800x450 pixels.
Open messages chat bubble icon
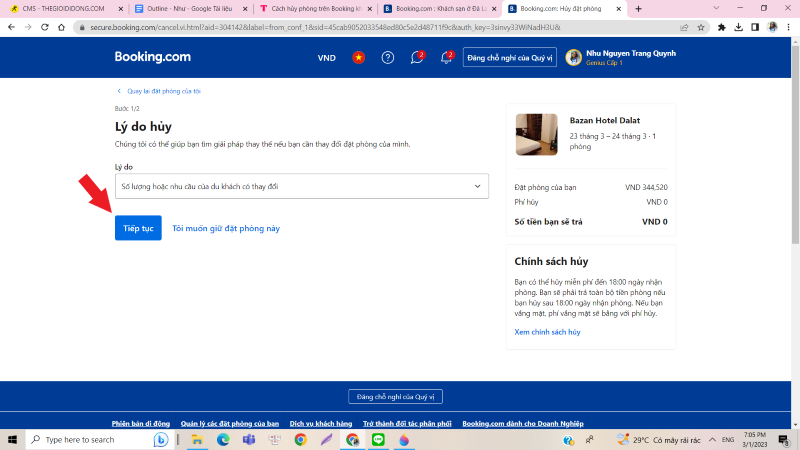417,58
